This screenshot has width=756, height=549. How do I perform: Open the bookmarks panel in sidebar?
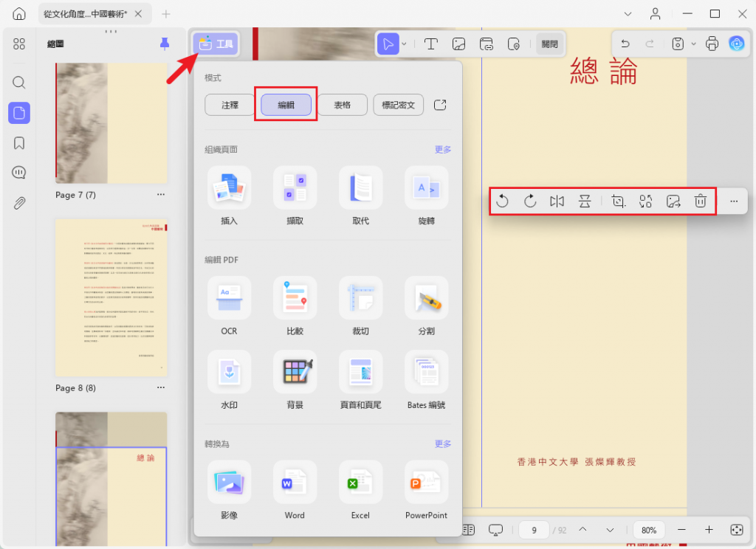18,143
